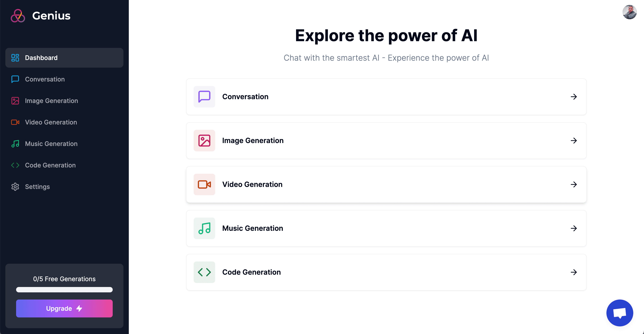Click the Music Generation note icon in sidebar

(15, 144)
